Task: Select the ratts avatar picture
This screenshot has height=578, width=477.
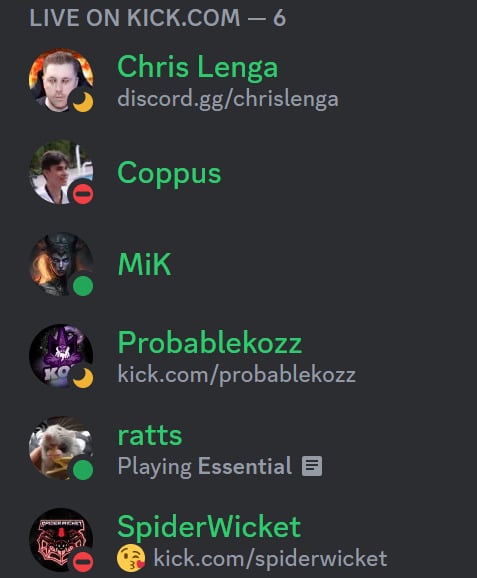Action: point(61,448)
